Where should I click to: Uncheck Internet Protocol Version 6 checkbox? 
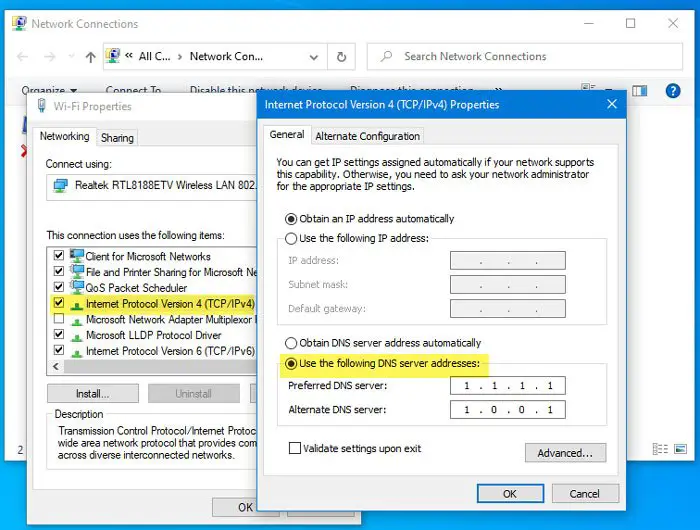(x=58, y=350)
